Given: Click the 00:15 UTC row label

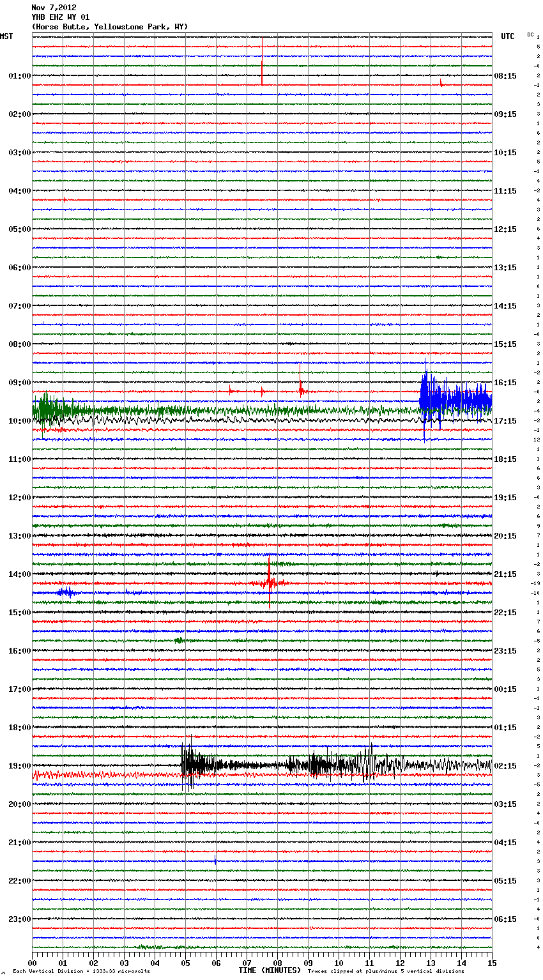Looking at the screenshot, I should point(505,689).
